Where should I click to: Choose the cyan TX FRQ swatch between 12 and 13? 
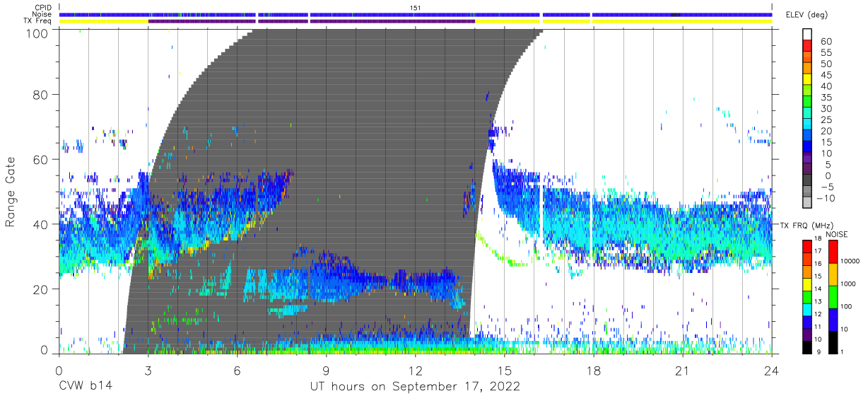[x=807, y=309]
